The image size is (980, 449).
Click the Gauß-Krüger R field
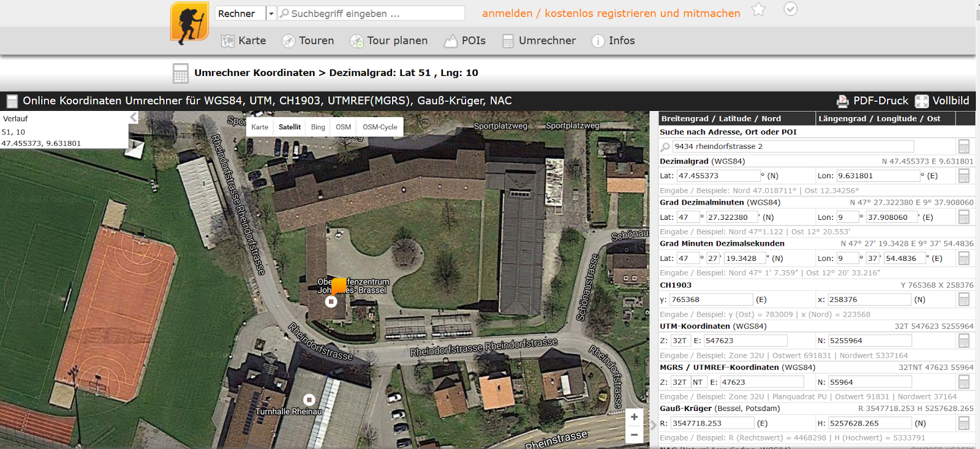pyautogui.click(x=712, y=423)
